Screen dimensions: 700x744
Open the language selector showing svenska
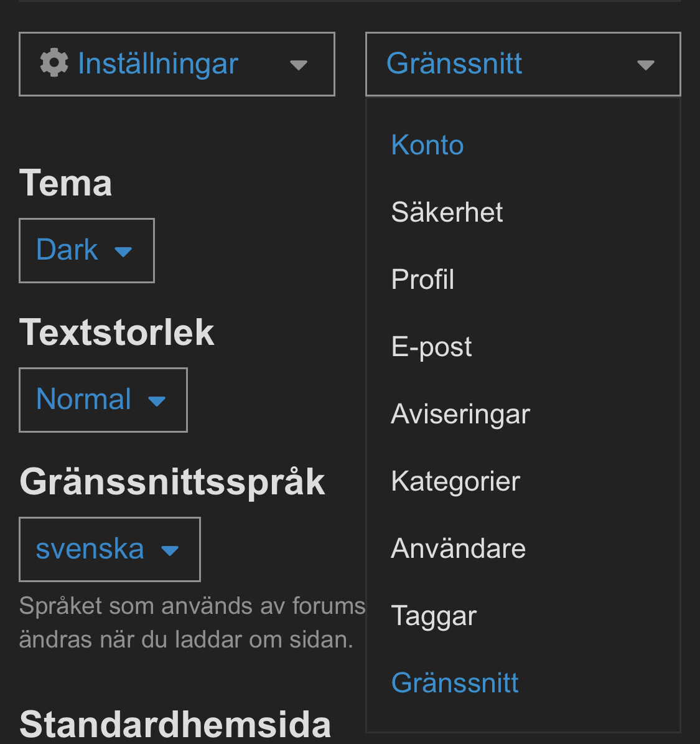coord(110,549)
